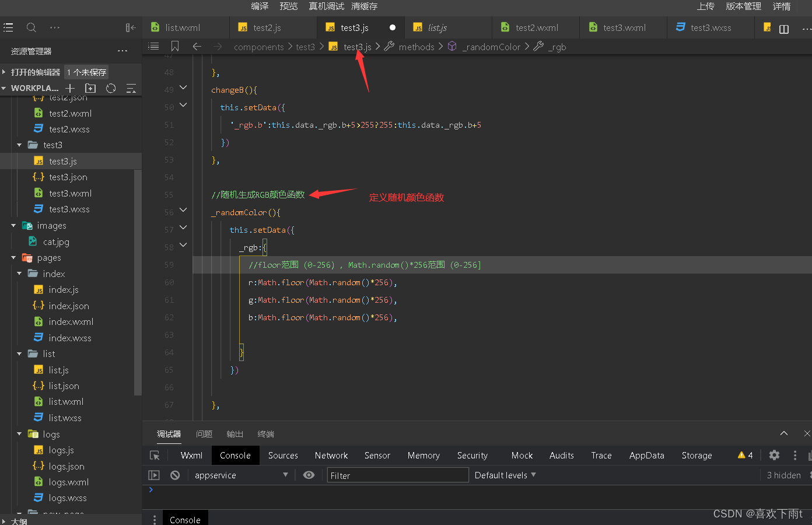Create a new file in workspace

coord(70,88)
